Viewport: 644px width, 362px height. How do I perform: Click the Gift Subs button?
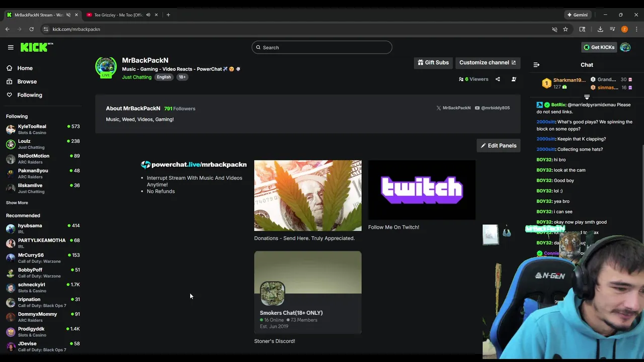pos(433,62)
